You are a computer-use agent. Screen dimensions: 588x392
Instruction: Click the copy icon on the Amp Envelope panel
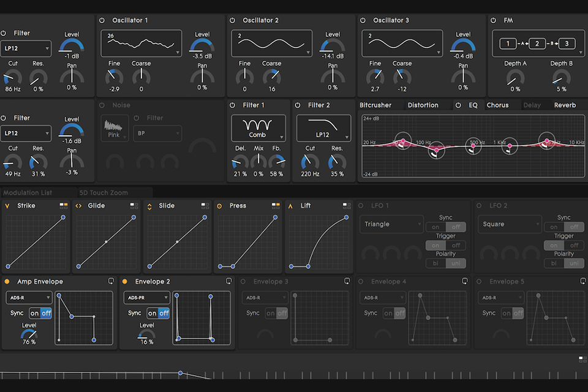coord(111,281)
